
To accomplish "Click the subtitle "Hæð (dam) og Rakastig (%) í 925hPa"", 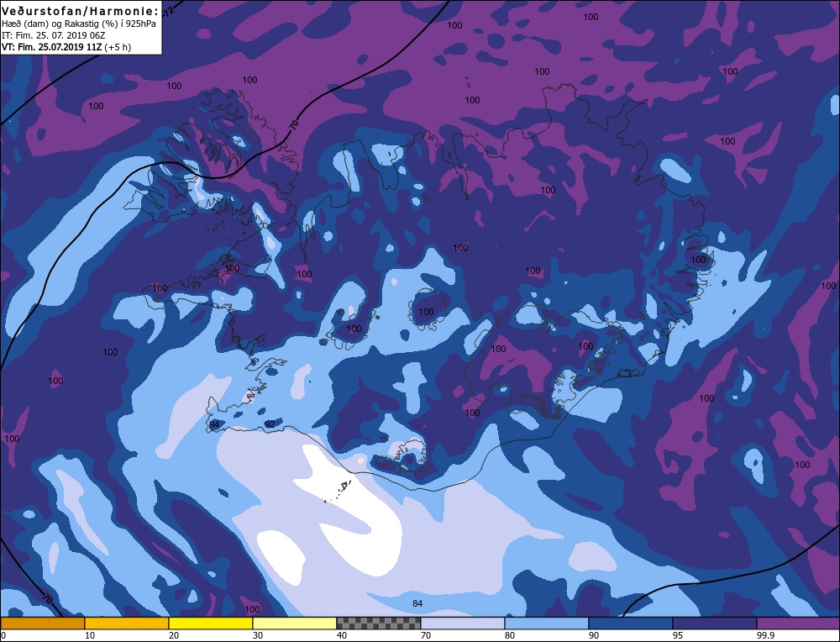I will click(79, 24).
